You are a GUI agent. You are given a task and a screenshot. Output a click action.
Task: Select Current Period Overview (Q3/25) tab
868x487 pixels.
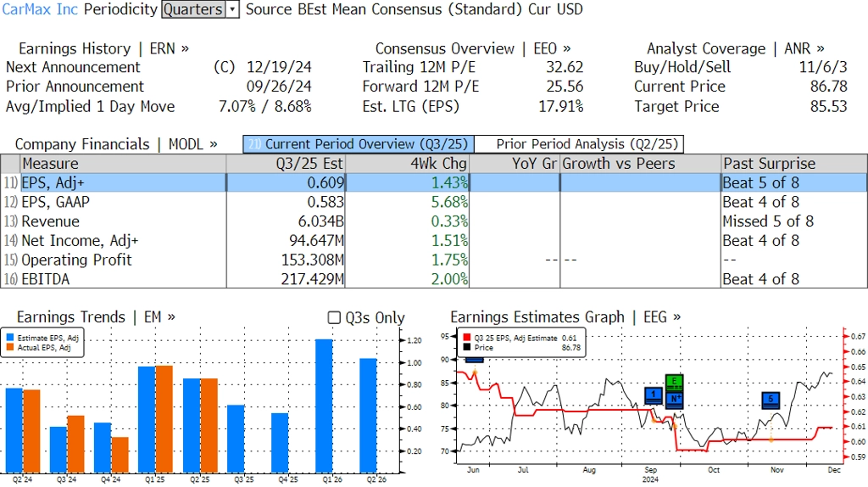point(359,144)
